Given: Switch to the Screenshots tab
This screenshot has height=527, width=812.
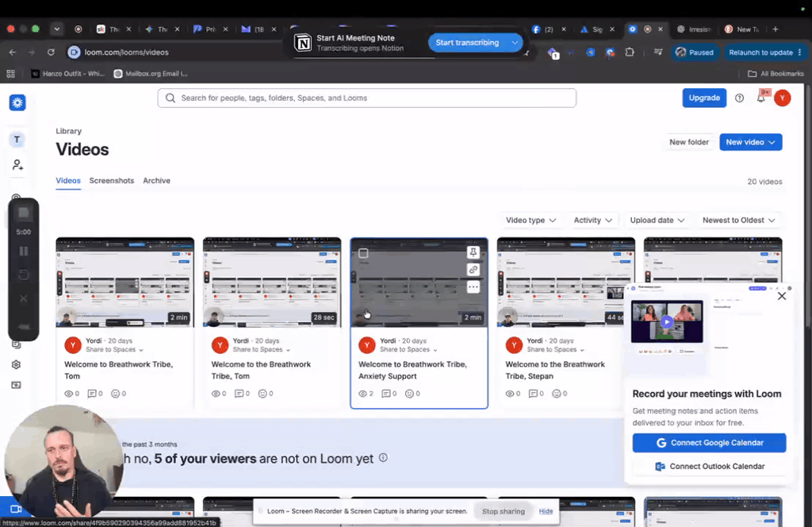Looking at the screenshot, I should point(111,180).
